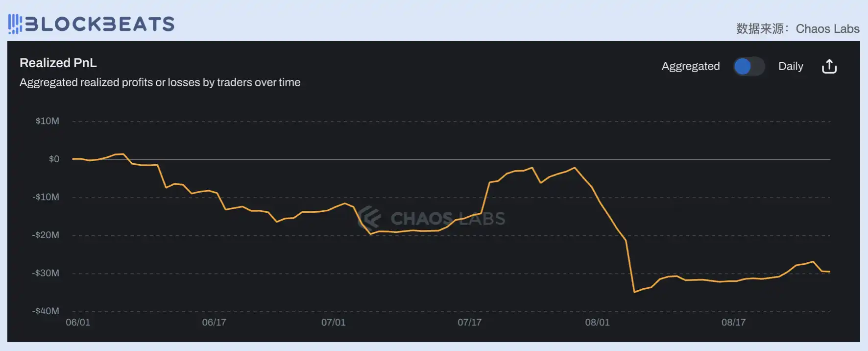Click the -$20M y-axis label

pyautogui.click(x=46, y=235)
